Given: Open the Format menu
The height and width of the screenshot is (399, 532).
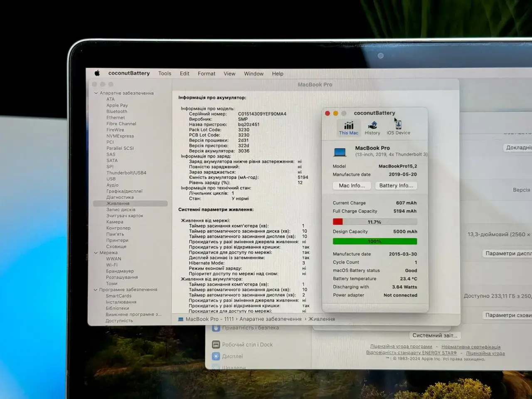Looking at the screenshot, I should tap(207, 74).
